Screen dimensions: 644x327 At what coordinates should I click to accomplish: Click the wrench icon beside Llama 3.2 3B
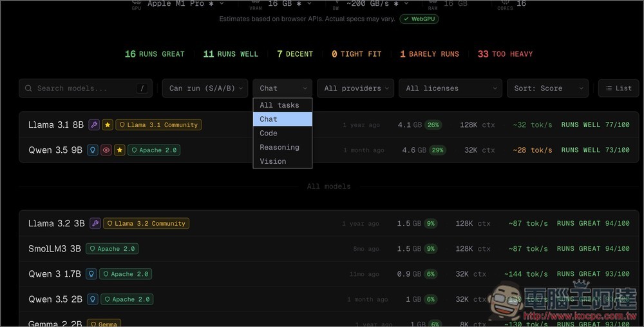95,223
